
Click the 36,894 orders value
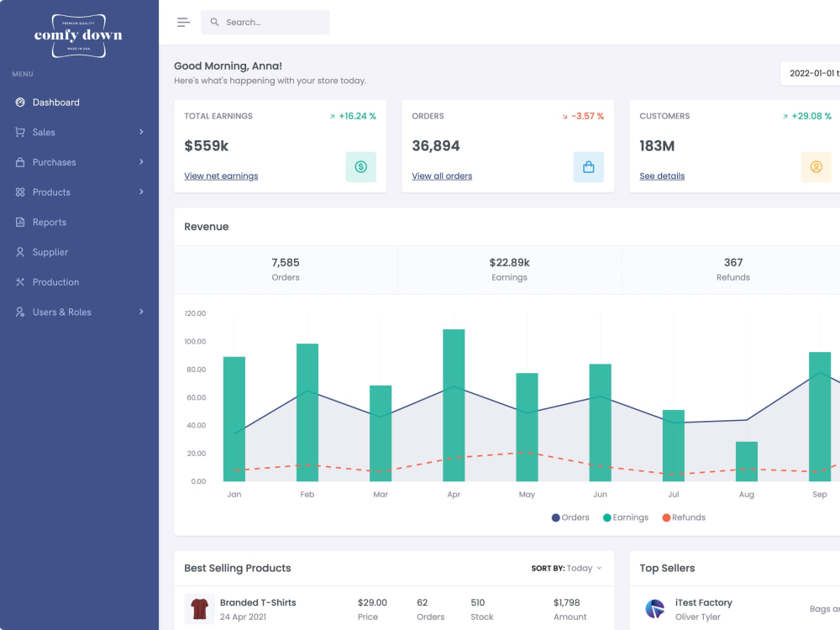435,145
